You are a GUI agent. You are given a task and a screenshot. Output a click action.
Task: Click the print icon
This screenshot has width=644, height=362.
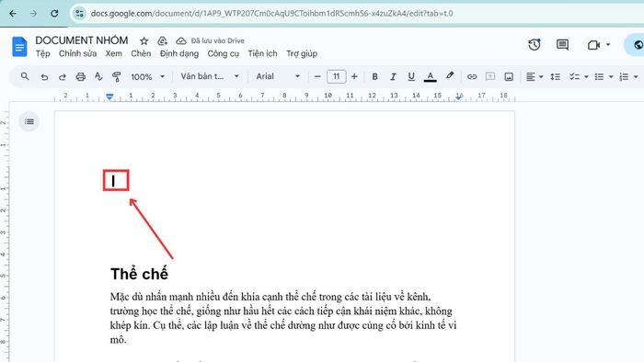[x=81, y=76]
